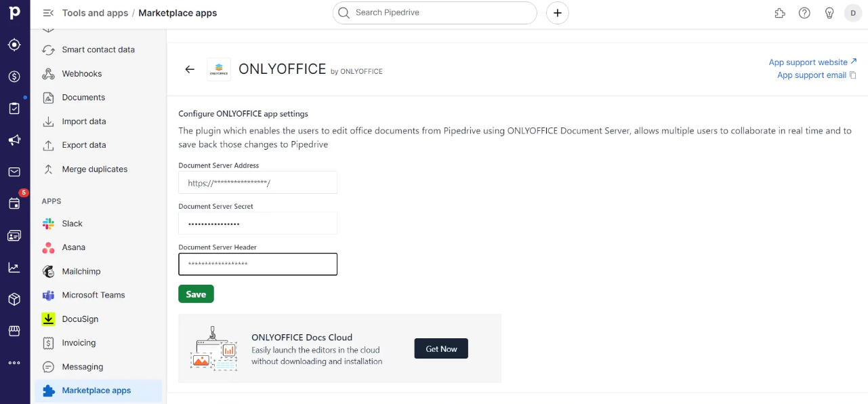
Task: Click the ONLYOFFICE Docs Cloud illustration
Action: [x=213, y=348]
